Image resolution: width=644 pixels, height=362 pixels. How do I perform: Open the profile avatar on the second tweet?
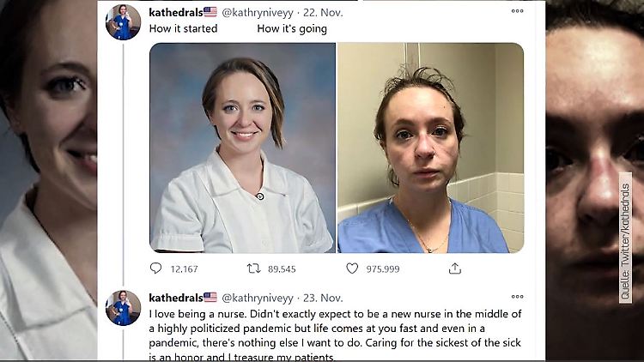[x=123, y=308]
